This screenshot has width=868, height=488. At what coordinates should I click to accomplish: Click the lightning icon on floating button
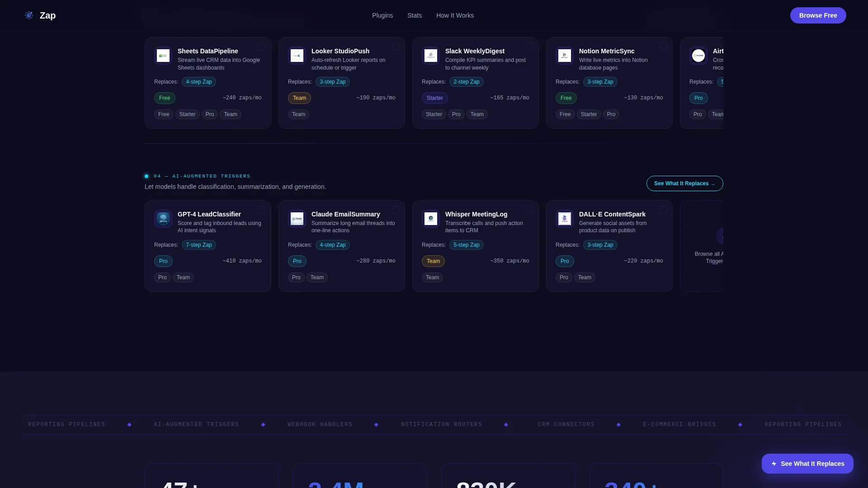tap(774, 464)
